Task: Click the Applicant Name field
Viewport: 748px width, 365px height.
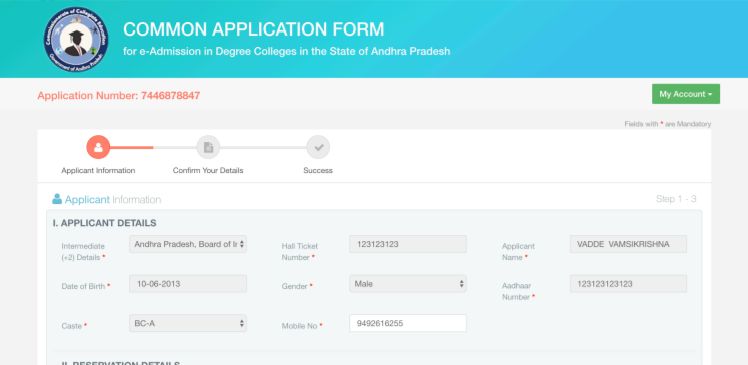Action: (628, 244)
